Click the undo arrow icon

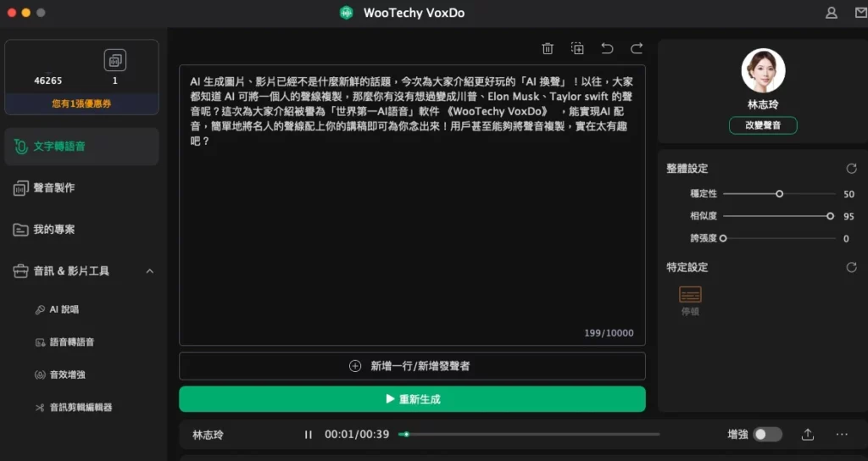[x=607, y=48]
